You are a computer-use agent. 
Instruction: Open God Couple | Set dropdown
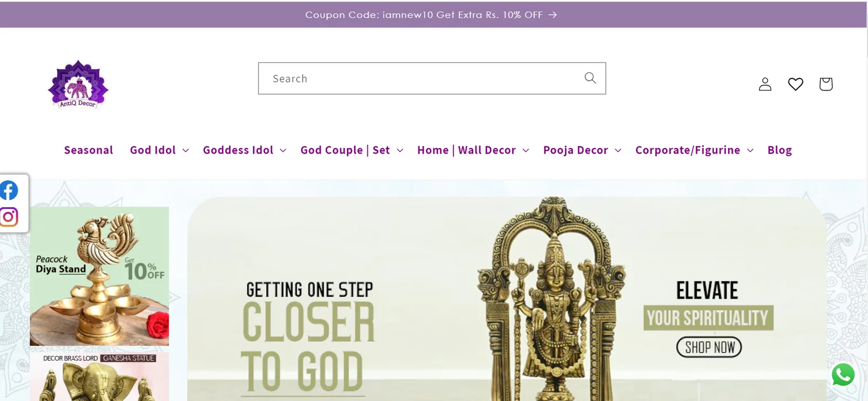point(352,150)
